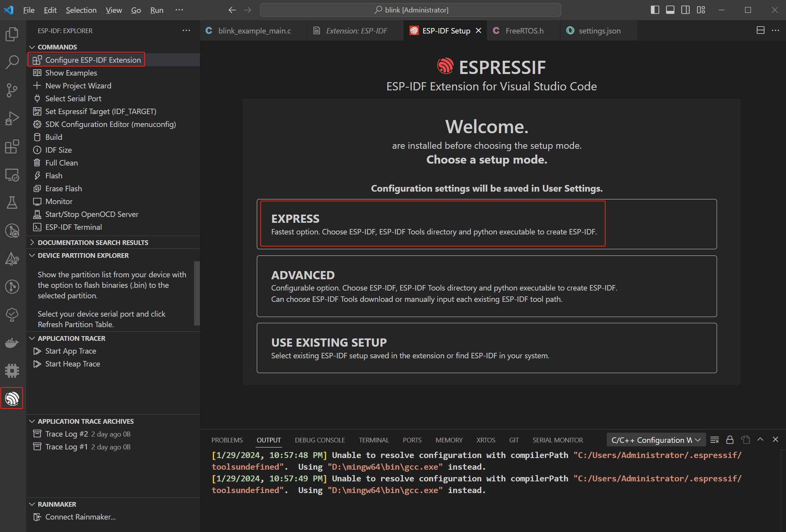
Task: Open ESP-IDF Explorer Views and More Actions
Action: (186, 30)
